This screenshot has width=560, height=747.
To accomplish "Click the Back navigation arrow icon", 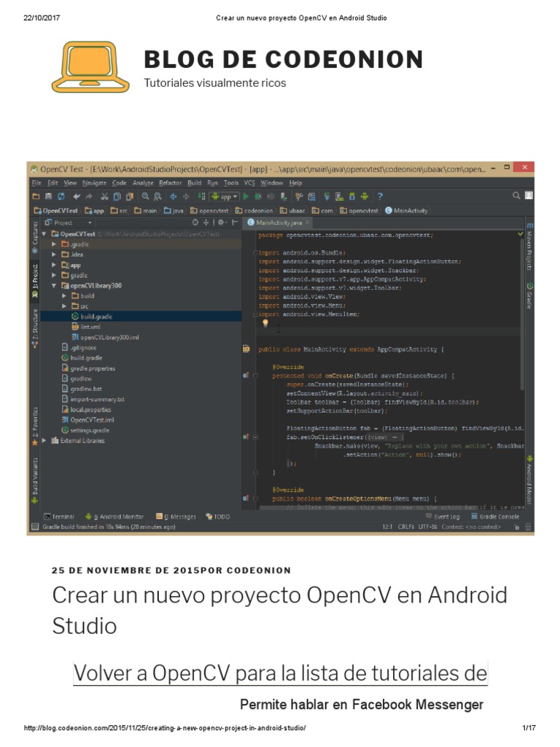I will (x=174, y=196).
